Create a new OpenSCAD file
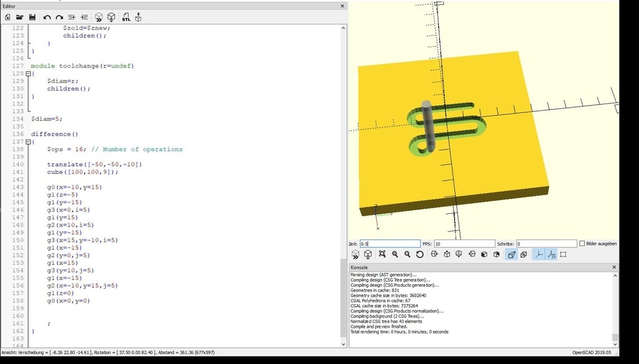The width and height of the screenshot is (639, 364). tap(7, 17)
